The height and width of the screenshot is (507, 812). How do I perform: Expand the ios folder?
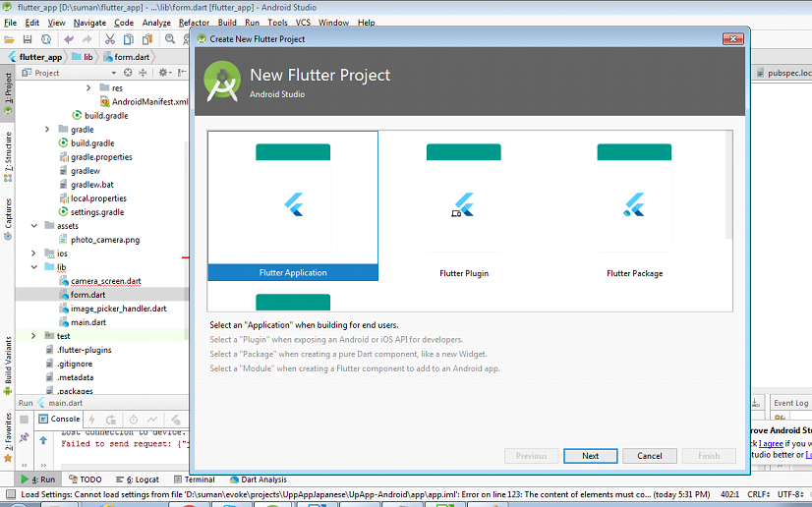pyautogui.click(x=33, y=253)
